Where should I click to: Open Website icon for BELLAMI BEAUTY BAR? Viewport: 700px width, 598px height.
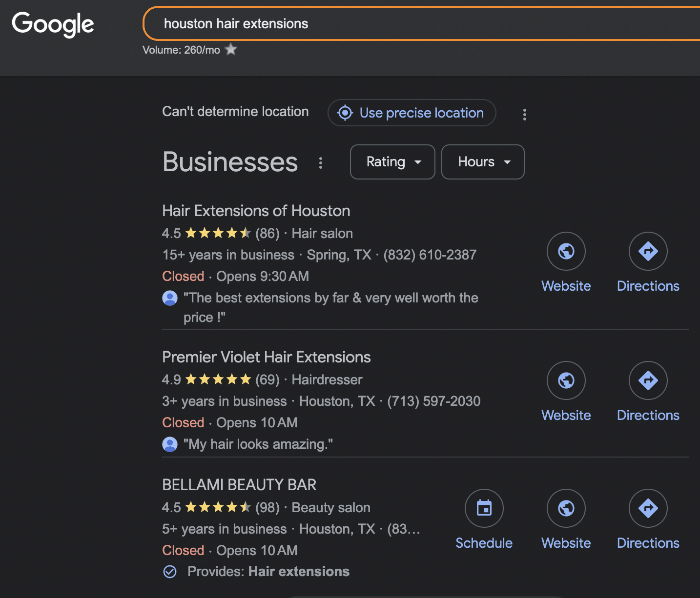(x=566, y=508)
